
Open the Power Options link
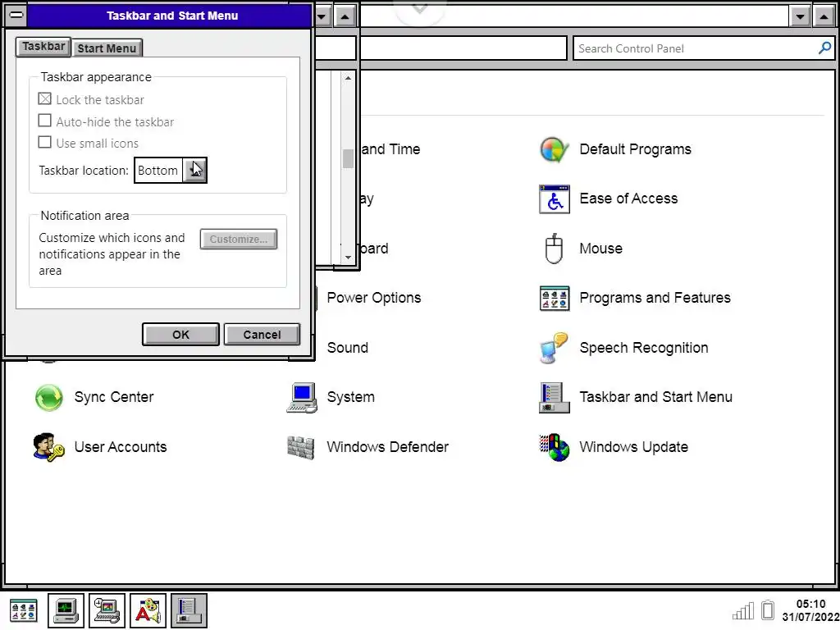coord(374,298)
